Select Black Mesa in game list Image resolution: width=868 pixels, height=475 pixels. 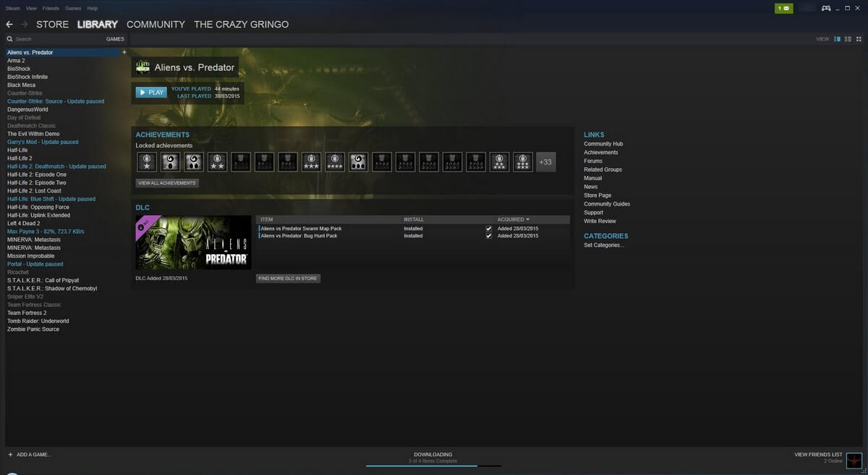click(x=21, y=85)
